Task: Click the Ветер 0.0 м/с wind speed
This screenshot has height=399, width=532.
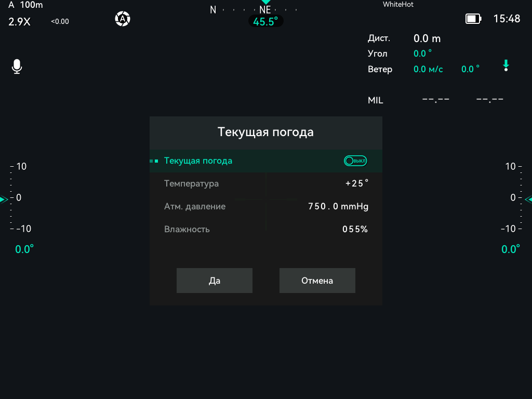Action: 428,69
